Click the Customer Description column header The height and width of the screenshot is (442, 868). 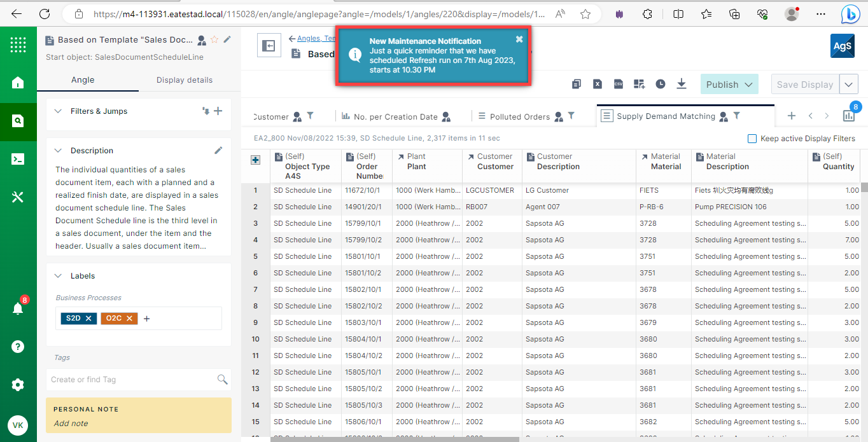coord(578,167)
